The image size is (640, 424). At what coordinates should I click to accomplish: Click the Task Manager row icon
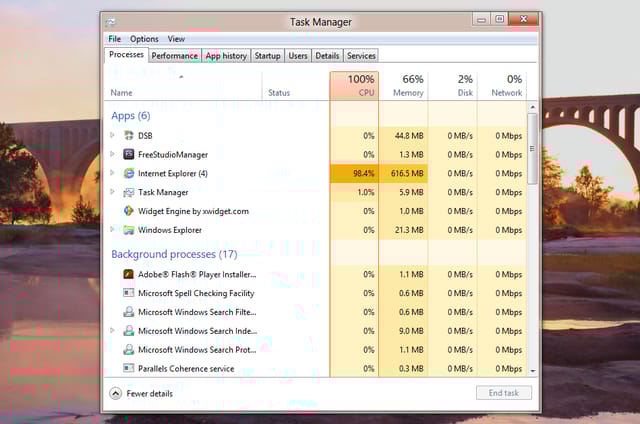coord(129,192)
